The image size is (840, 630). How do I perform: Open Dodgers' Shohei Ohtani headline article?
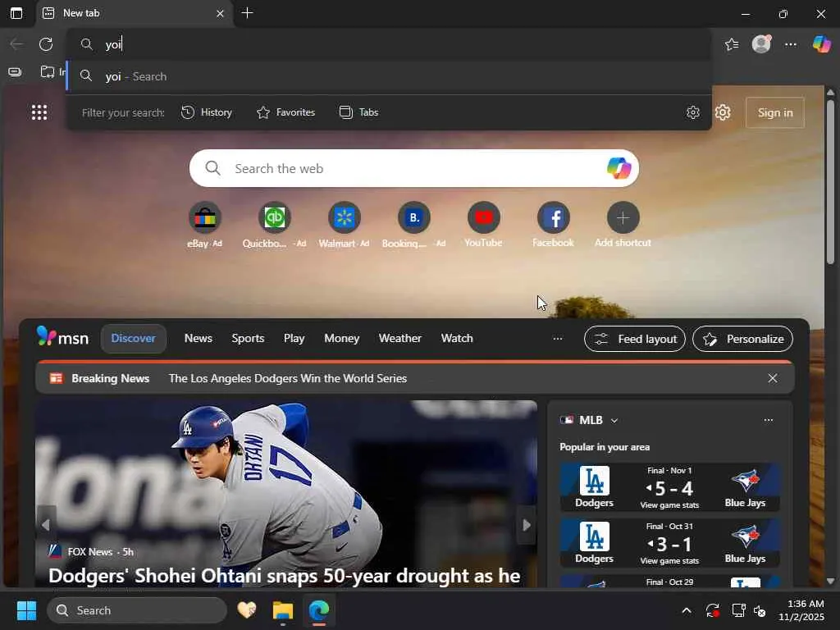pos(285,576)
